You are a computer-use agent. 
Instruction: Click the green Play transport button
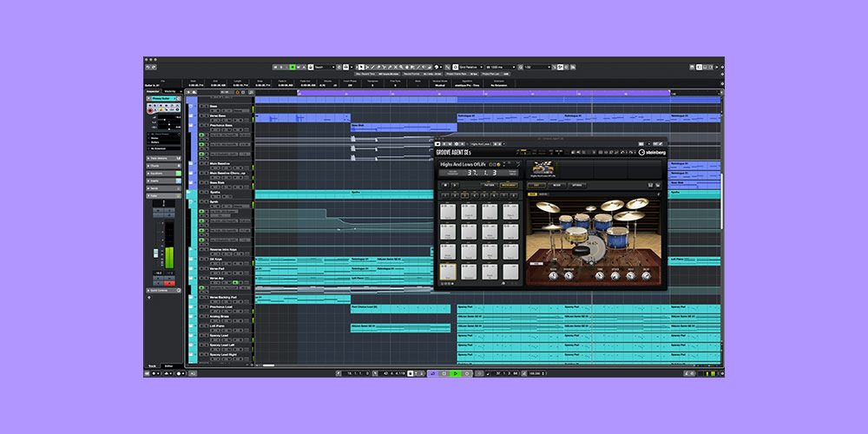(456, 373)
